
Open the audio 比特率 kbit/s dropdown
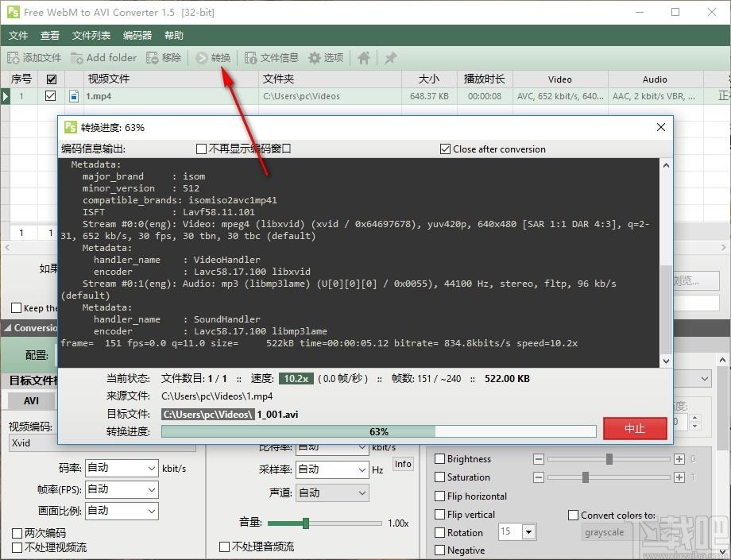[332, 448]
